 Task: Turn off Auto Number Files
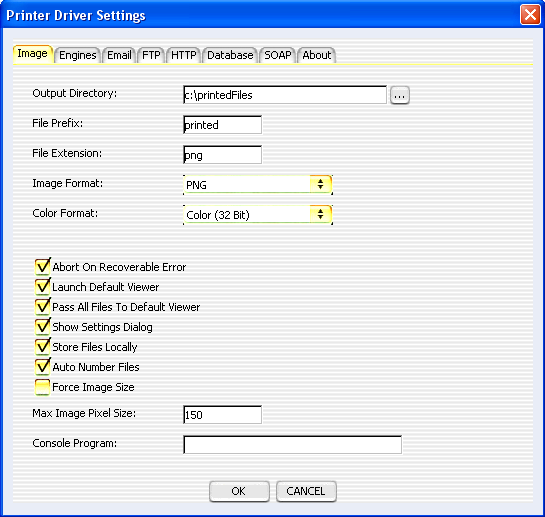pyautogui.click(x=43, y=366)
